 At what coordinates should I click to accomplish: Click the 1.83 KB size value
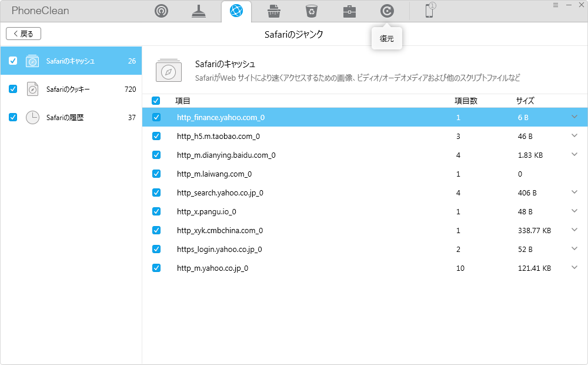(530, 155)
